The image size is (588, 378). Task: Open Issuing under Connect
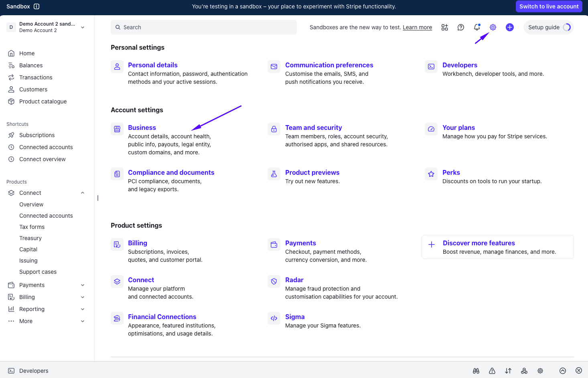click(28, 261)
